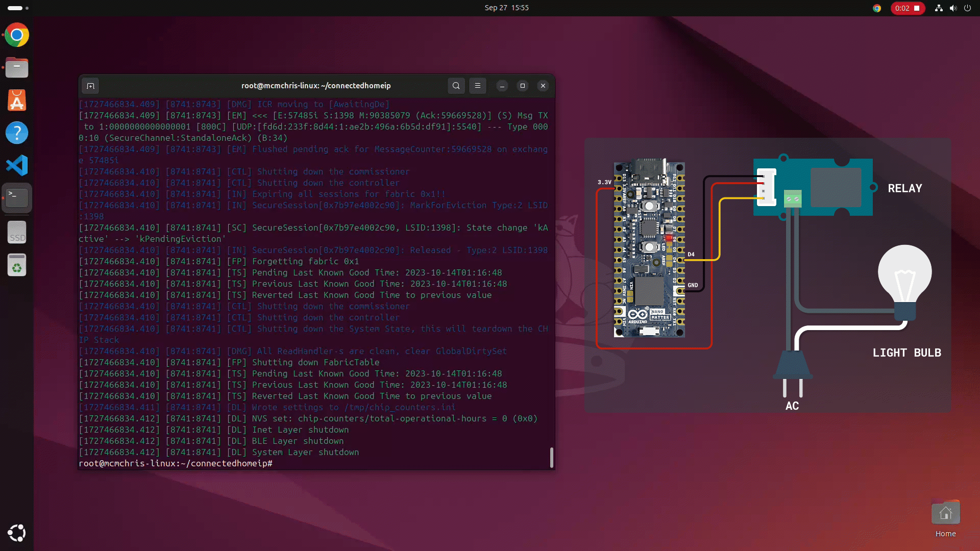980x551 pixels.
Task: Open Trash from dock
Action: pyautogui.click(x=17, y=265)
